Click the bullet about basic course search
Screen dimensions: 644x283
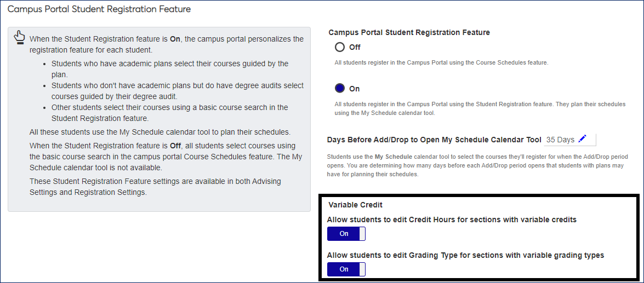pyautogui.click(x=169, y=112)
